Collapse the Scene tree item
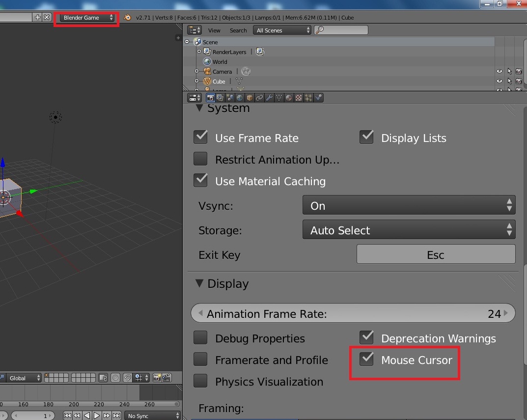 click(x=187, y=42)
